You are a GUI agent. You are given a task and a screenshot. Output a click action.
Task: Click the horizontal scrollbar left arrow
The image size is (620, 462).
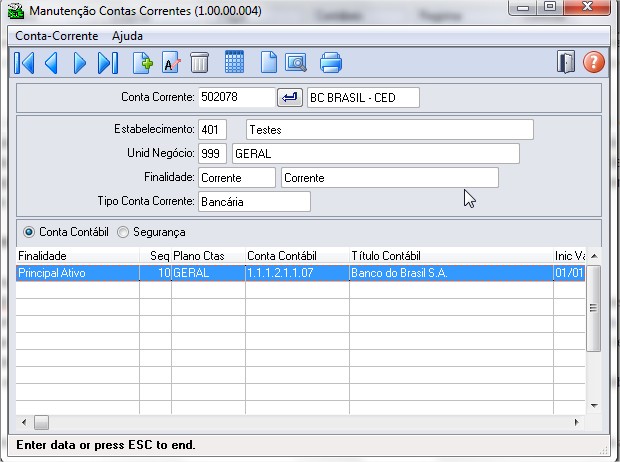tap(24, 422)
